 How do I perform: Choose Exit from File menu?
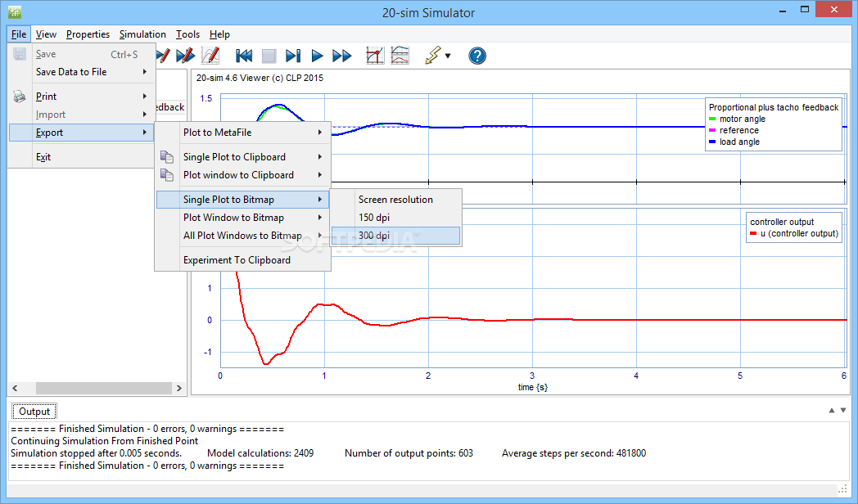pyautogui.click(x=82, y=157)
